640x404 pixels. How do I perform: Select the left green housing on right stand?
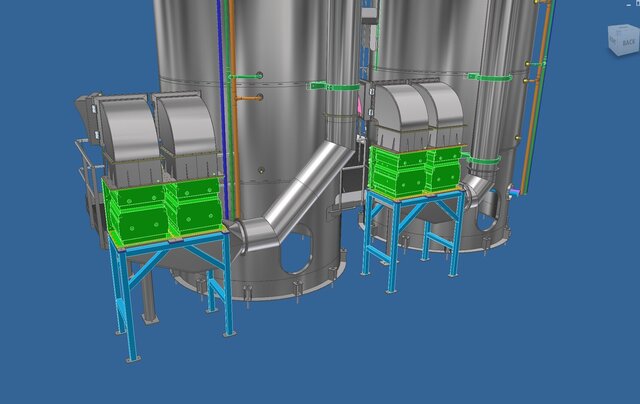click(x=397, y=170)
